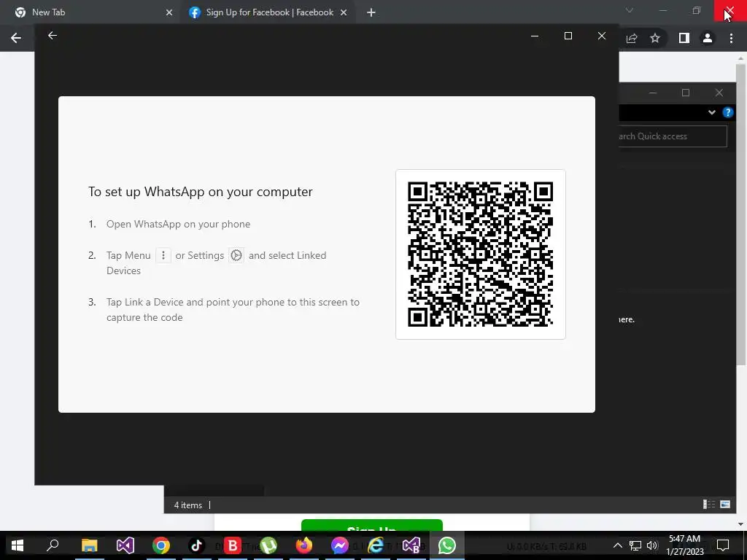The width and height of the screenshot is (747, 560).
Task: Switch File Explorer to large icons view
Action: [725, 505]
